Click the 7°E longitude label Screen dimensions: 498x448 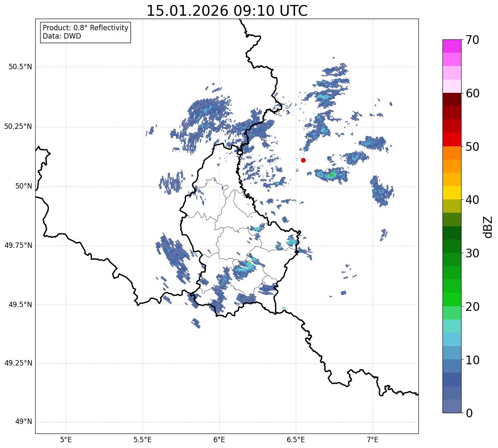tap(373, 440)
